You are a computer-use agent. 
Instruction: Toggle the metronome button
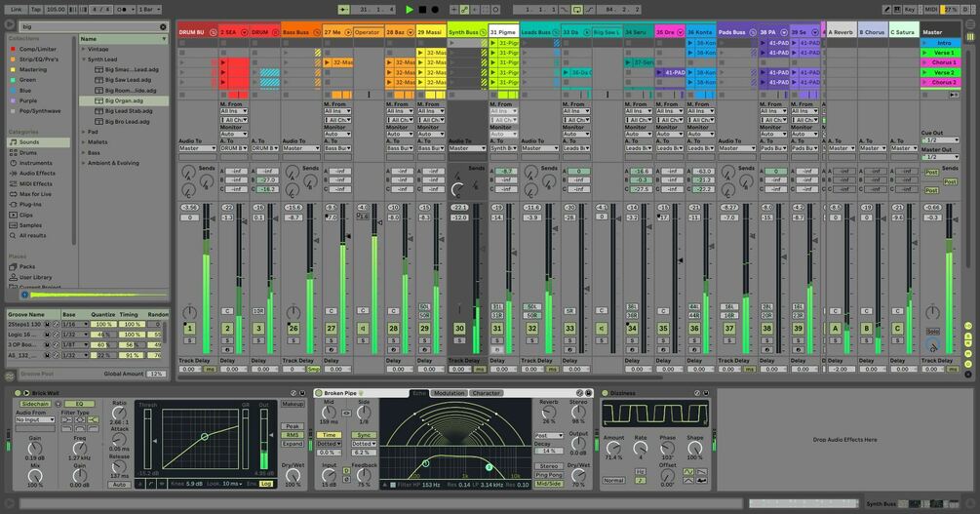click(x=124, y=10)
